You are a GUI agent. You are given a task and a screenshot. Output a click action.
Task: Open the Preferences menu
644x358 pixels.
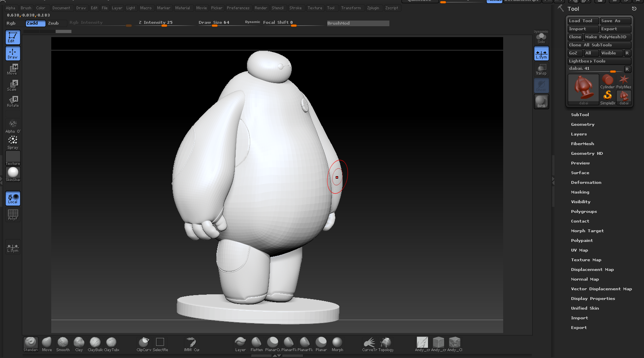point(238,8)
